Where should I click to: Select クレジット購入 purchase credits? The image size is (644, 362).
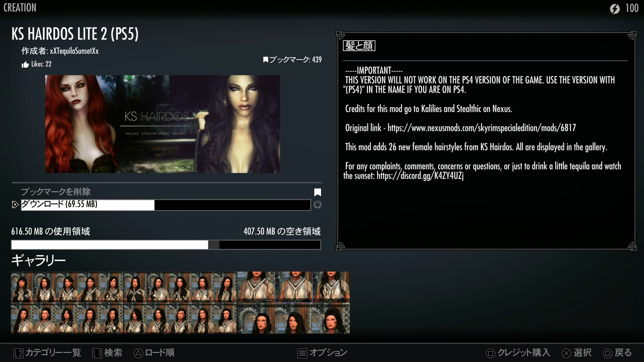(x=524, y=353)
